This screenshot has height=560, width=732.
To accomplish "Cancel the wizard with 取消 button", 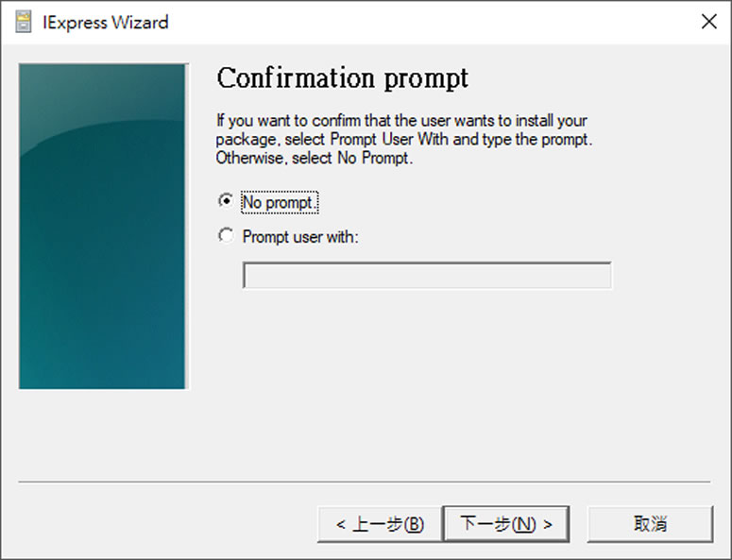I will tap(651, 524).
